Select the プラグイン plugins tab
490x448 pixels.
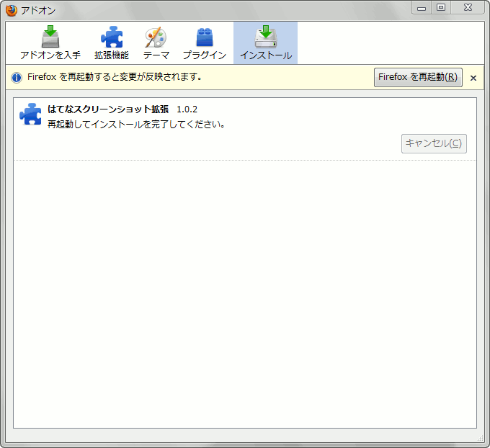[x=205, y=42]
